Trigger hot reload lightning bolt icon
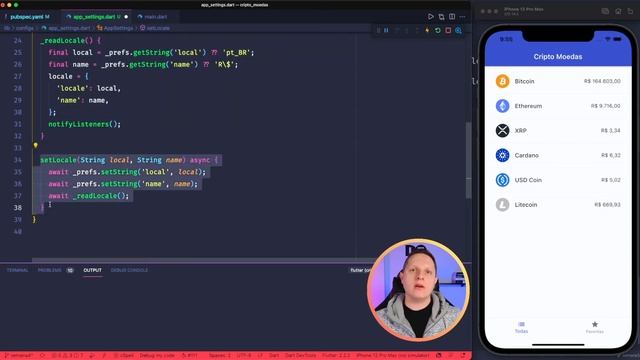This screenshot has width=640, height=360. point(427,31)
